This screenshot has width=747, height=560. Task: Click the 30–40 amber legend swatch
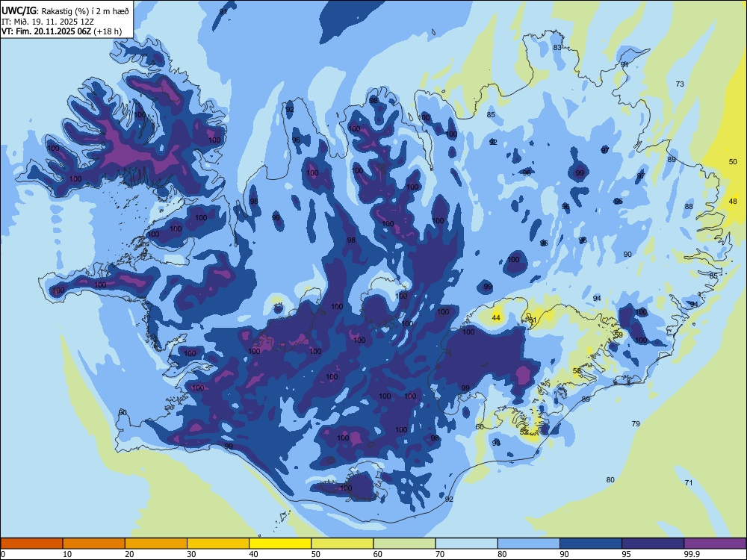click(x=218, y=544)
